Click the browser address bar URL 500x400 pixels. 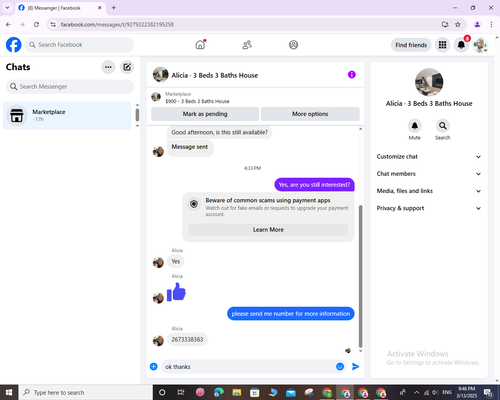coord(117,24)
